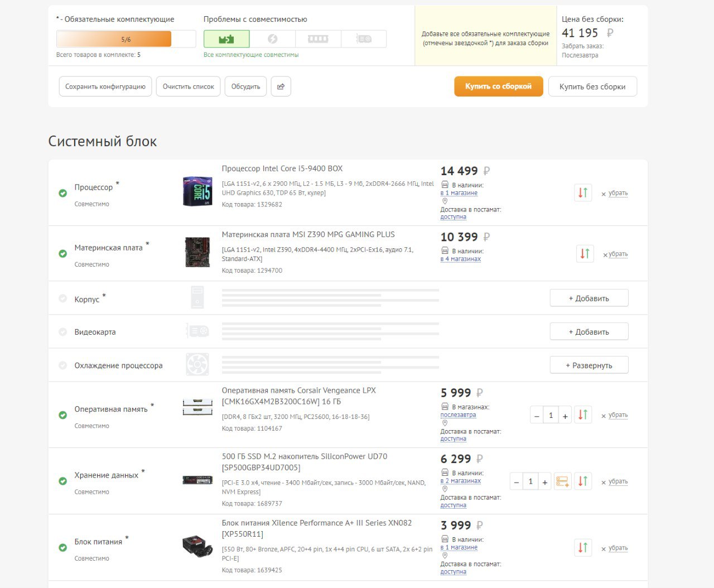Open Corsair Vengeance LPX product title
Image resolution: width=714 pixels, height=588 pixels.
pyautogui.click(x=299, y=396)
